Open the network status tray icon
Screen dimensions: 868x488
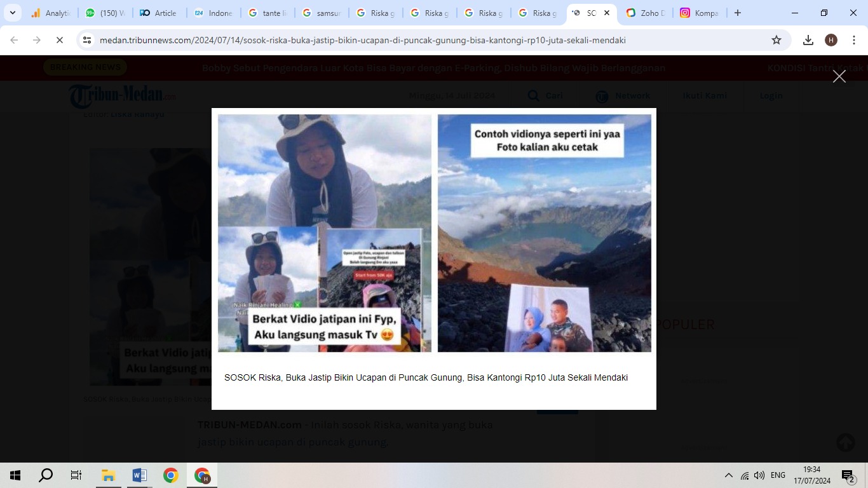(745, 475)
